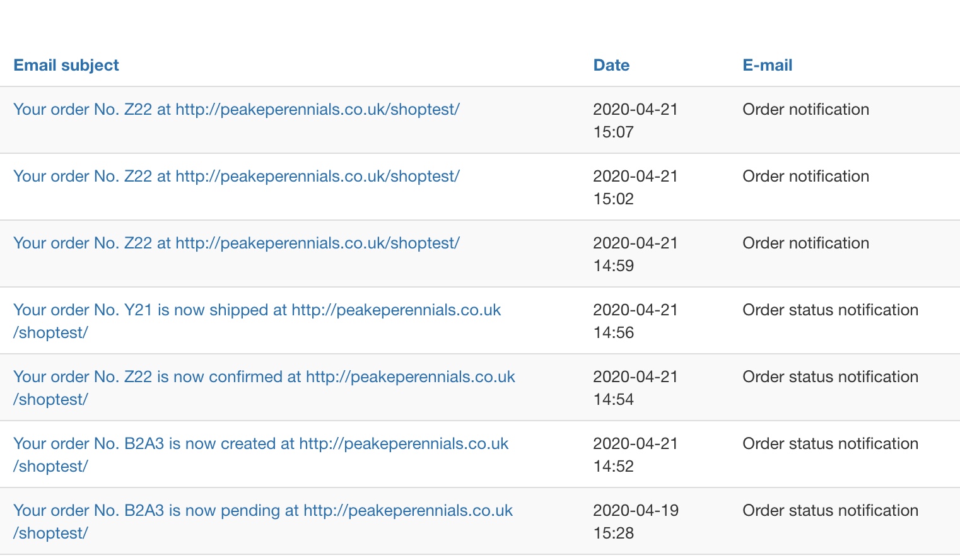Click Order notification in the 14:59 row
Image resolution: width=960 pixels, height=560 pixels.
(805, 243)
